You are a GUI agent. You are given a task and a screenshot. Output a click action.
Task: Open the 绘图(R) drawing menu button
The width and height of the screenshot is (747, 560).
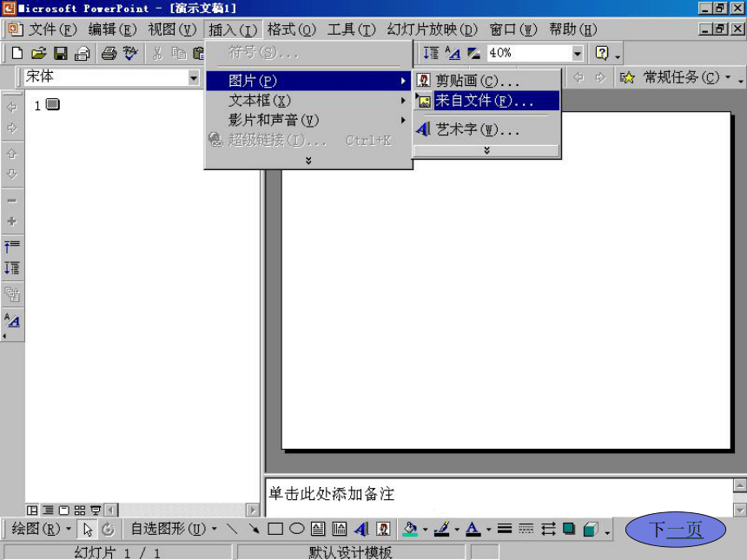coord(41,529)
